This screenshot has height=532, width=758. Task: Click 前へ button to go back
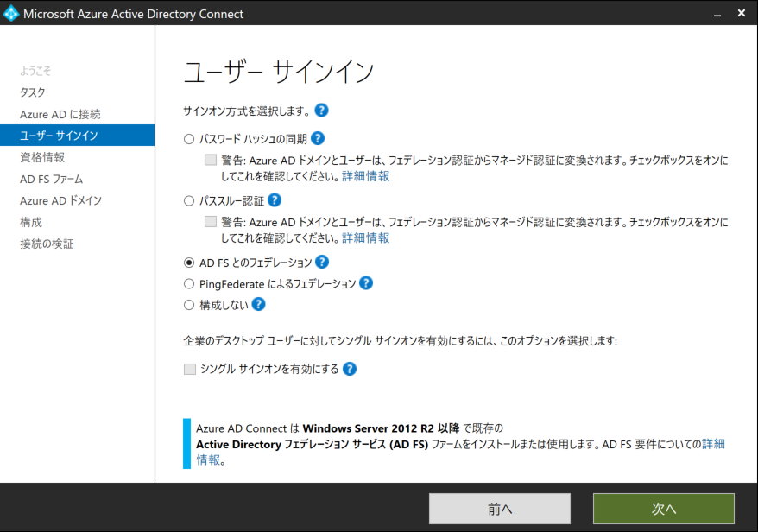pyautogui.click(x=499, y=509)
